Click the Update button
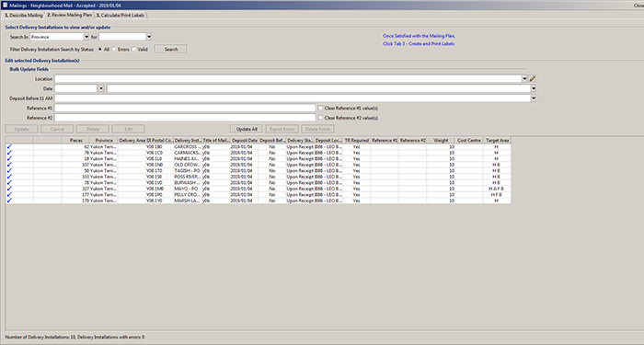This screenshot has width=644, height=345. click(x=22, y=129)
